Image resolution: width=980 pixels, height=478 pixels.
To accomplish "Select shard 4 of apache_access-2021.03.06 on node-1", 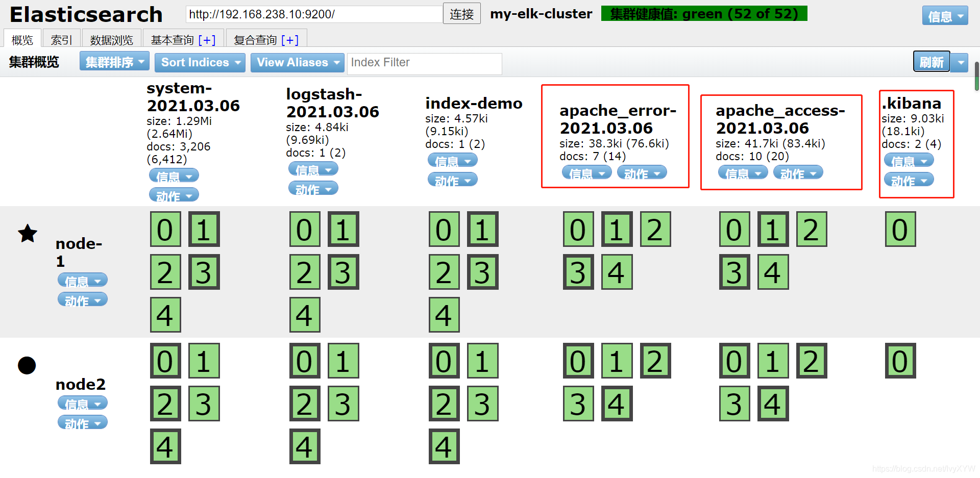I will point(773,272).
